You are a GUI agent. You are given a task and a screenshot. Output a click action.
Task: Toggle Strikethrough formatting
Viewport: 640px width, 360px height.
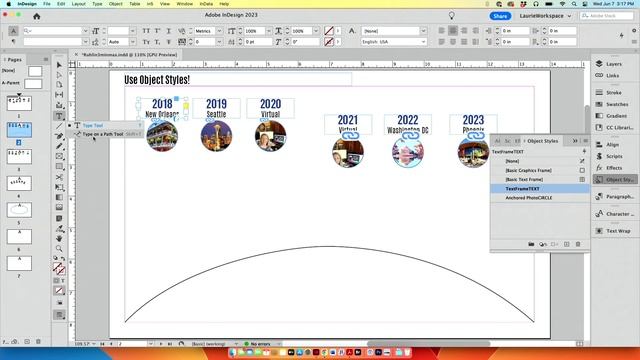168,42
